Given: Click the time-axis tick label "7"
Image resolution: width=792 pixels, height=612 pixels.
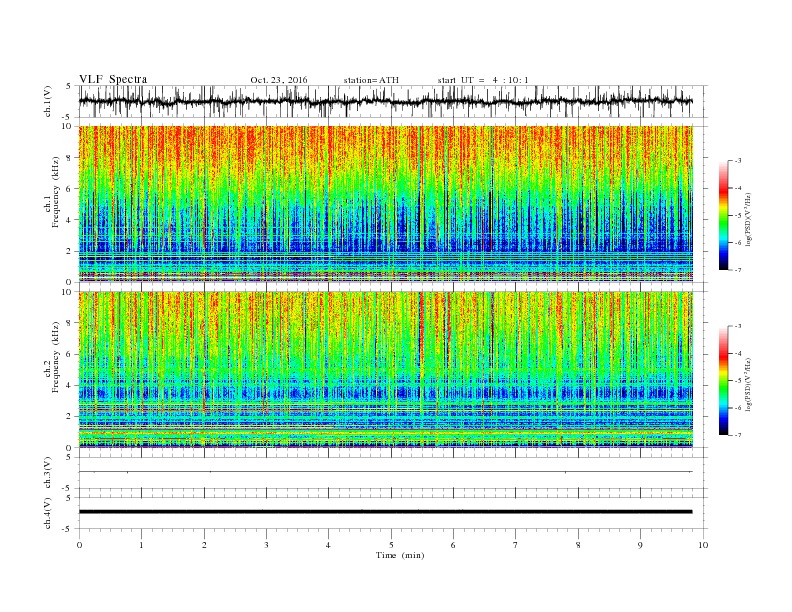Looking at the screenshot, I should 516,545.
